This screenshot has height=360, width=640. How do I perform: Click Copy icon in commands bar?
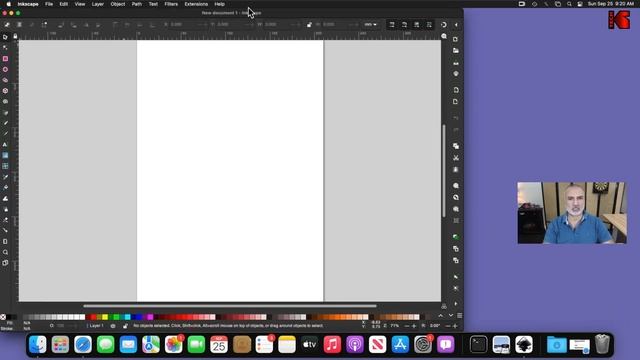tap(456, 146)
